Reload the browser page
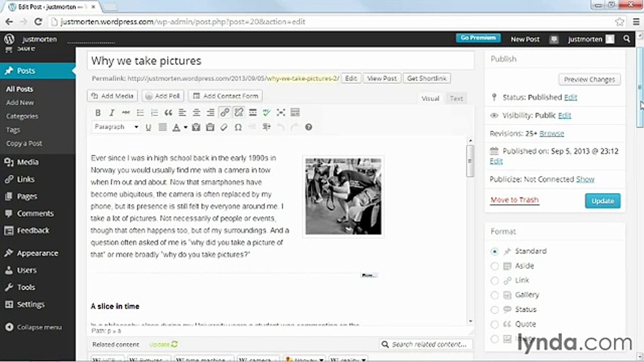644x362 pixels. (x=38, y=22)
